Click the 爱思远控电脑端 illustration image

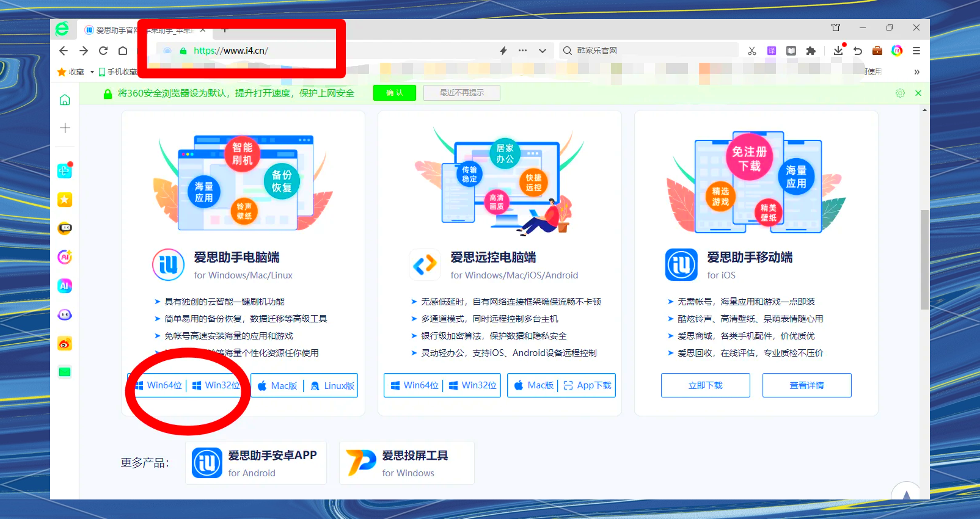[500, 182]
